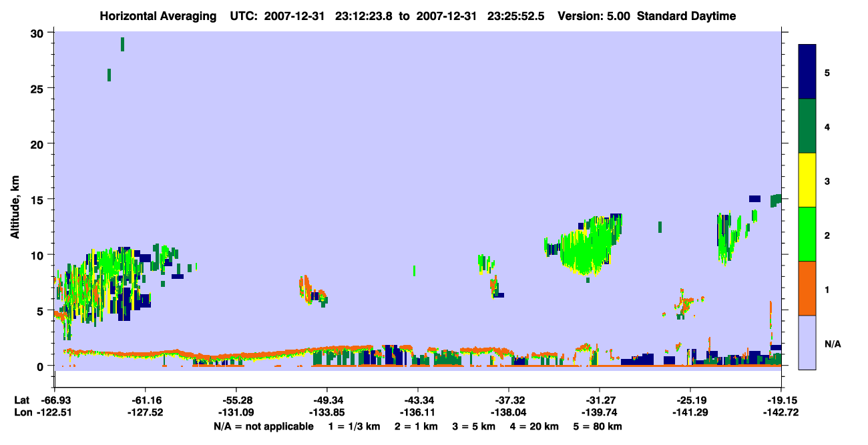
Task: Click the longitude value -141.29
Action: 690,412
